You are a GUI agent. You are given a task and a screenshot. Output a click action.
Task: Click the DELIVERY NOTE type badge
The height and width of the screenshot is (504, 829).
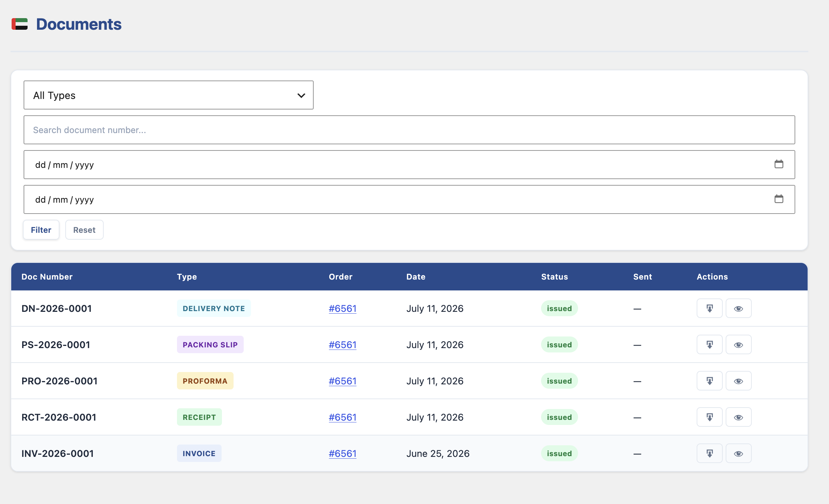[x=214, y=308]
